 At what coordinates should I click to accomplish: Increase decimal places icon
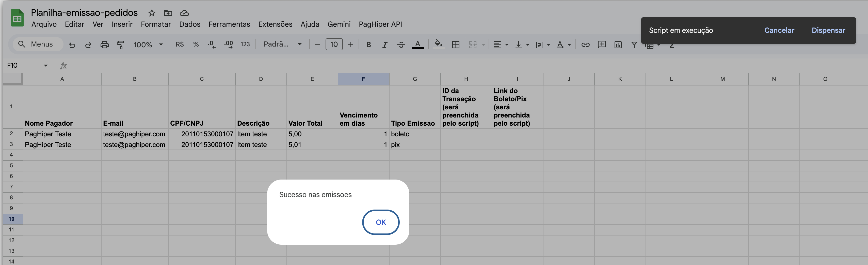[x=229, y=45]
